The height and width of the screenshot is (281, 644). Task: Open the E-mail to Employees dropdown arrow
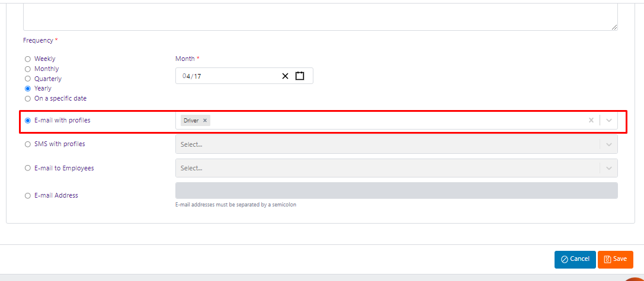tap(609, 168)
